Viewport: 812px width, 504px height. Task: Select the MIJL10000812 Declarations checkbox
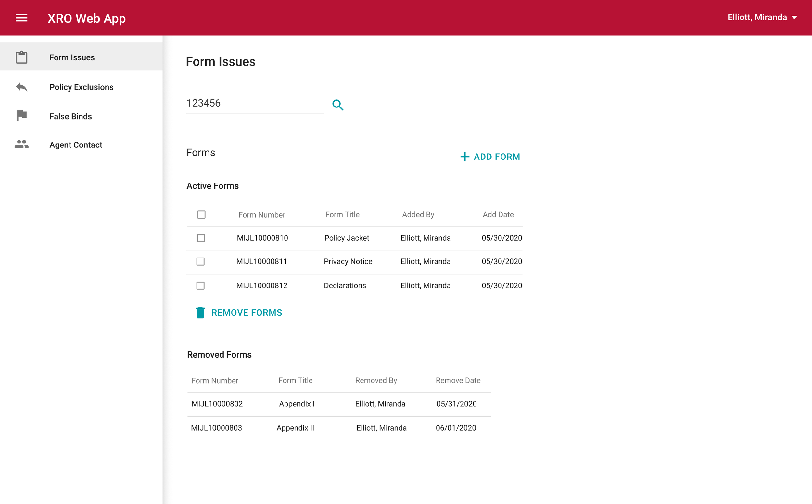coord(200,286)
